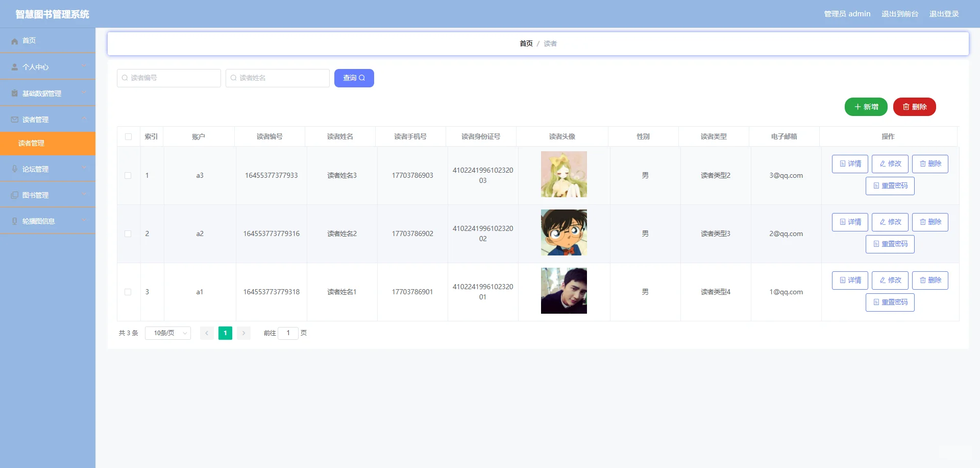Open the 10条/页 page size dropdown
This screenshot has width=980, height=468.
coord(167,333)
